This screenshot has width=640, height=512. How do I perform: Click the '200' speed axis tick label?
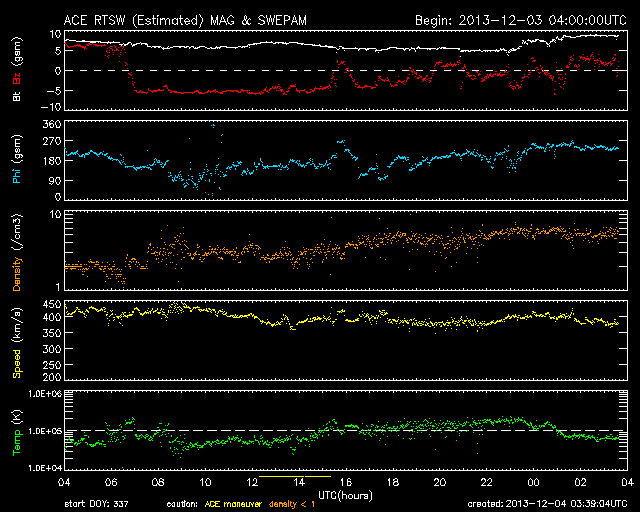(x=52, y=376)
